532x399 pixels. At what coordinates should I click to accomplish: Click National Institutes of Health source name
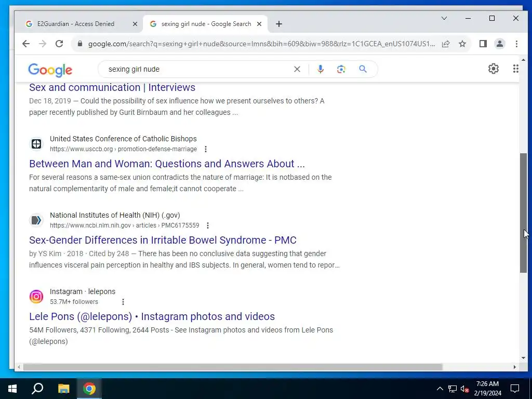[x=115, y=215]
